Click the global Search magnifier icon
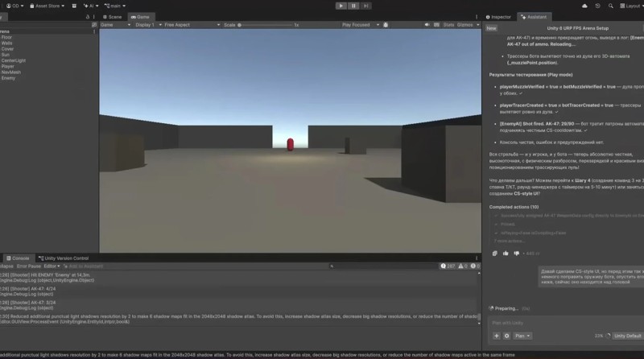 611,6
